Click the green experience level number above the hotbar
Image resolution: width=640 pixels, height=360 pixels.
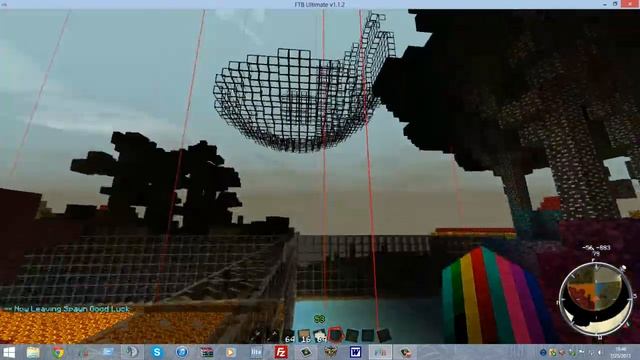320,319
